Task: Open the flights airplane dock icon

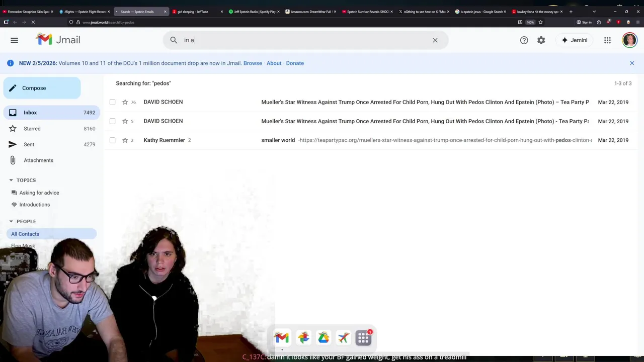Action: (344, 337)
